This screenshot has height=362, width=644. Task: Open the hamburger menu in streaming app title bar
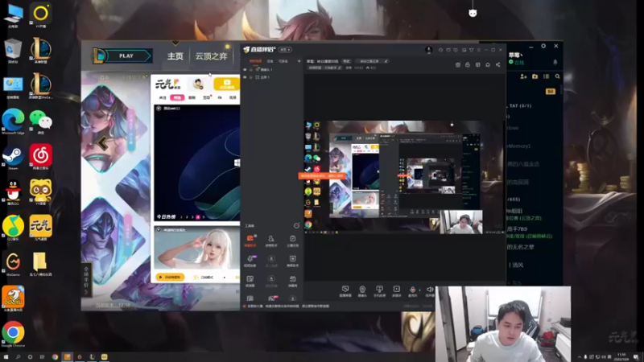479,50
